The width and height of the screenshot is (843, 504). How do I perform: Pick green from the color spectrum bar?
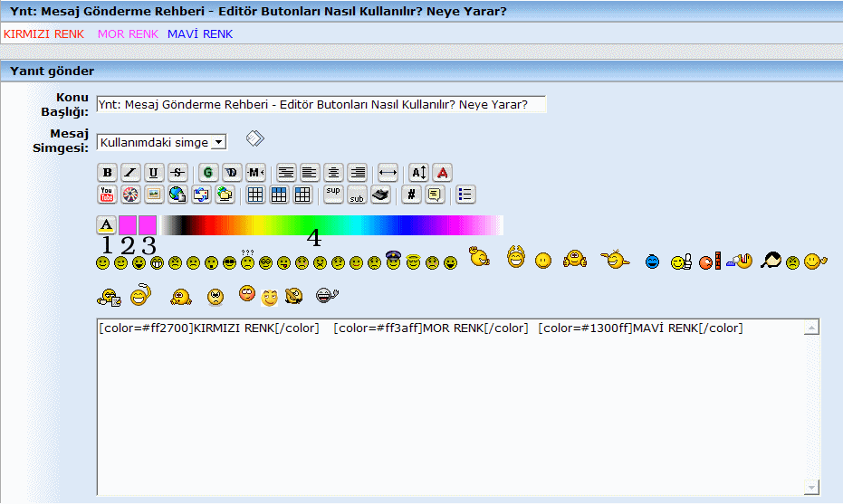point(299,225)
